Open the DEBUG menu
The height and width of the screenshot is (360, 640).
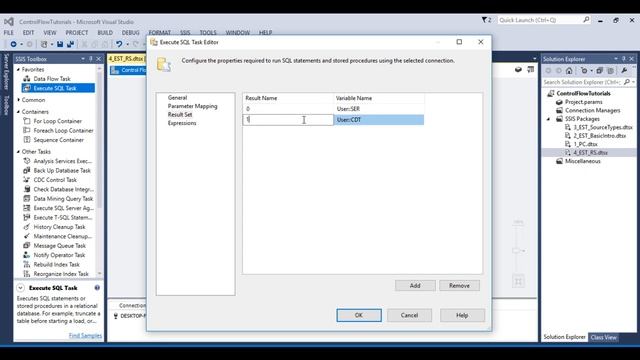click(131, 32)
